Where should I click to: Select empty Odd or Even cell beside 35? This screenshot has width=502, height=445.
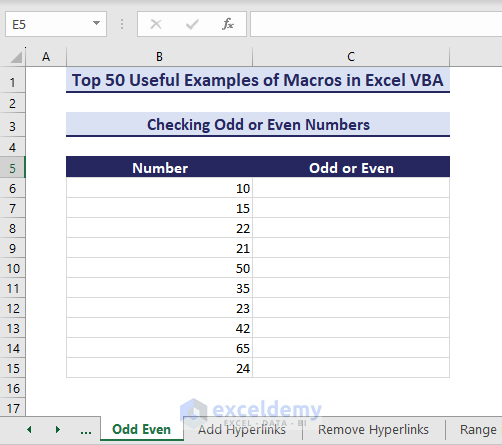[x=351, y=288]
